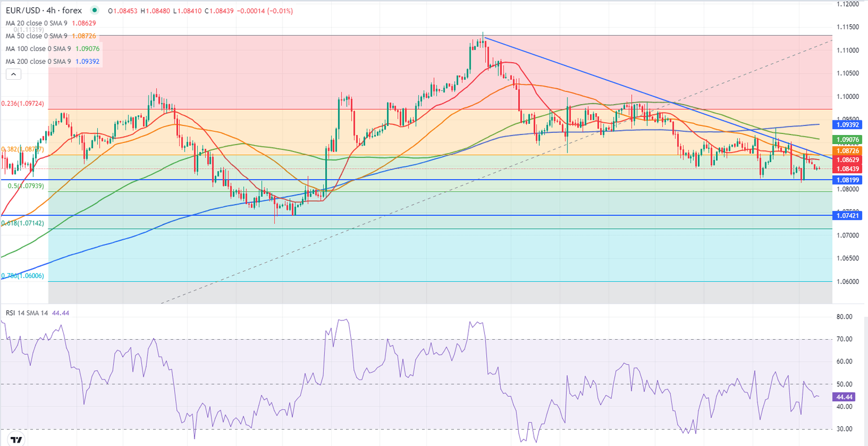Click the 1.08629 red MA price label
This screenshot has width=868, height=446.
[x=848, y=160]
